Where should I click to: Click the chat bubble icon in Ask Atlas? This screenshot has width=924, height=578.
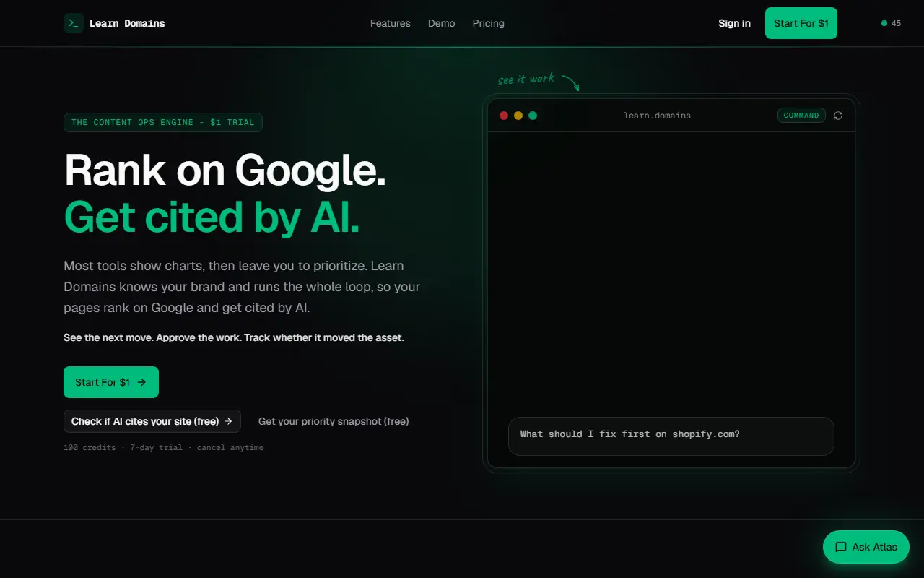click(x=841, y=547)
